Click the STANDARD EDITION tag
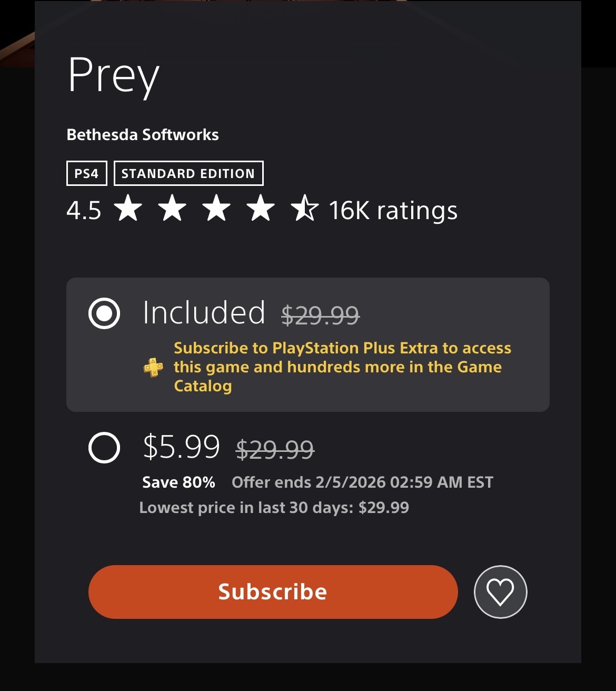 [x=188, y=173]
